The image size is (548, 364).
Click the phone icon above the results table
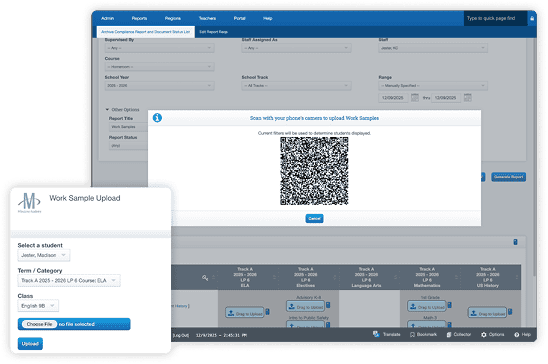tap(515, 242)
